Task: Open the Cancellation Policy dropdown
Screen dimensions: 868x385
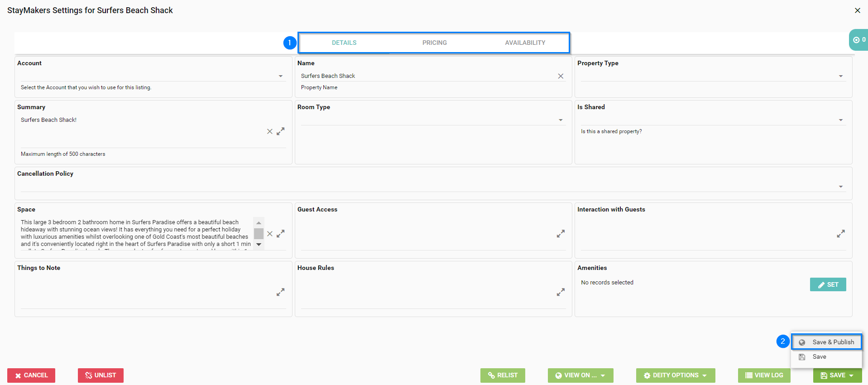Action: [x=841, y=187]
